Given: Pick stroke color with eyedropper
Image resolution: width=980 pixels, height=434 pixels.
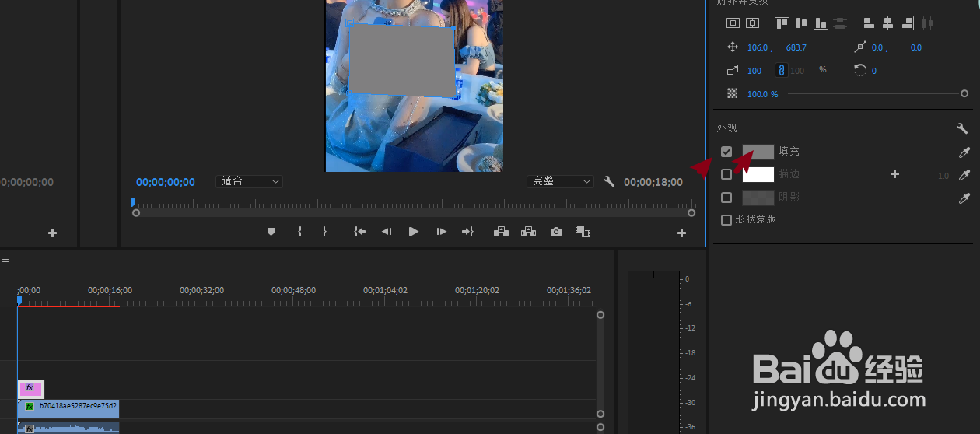Looking at the screenshot, I should tap(964, 175).
